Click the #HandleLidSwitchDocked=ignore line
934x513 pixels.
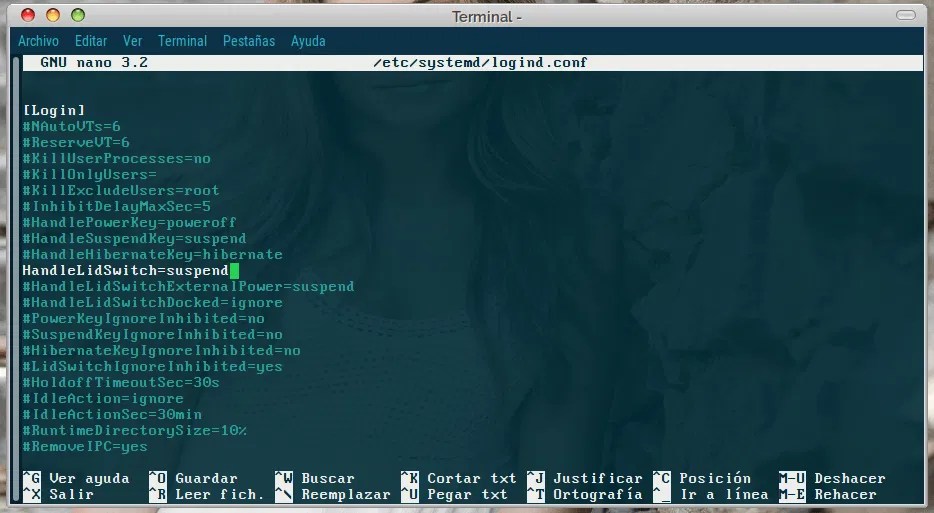click(x=152, y=303)
